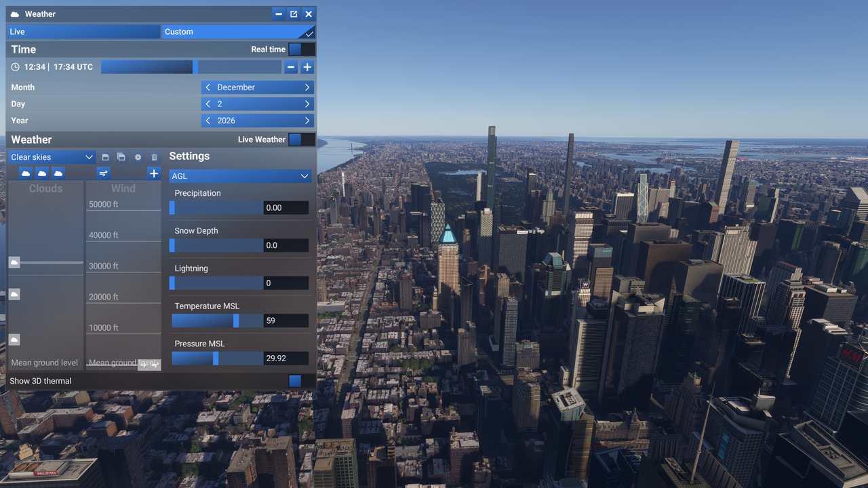Delete the weather preset with the trash icon
868x488 pixels.
154,157
